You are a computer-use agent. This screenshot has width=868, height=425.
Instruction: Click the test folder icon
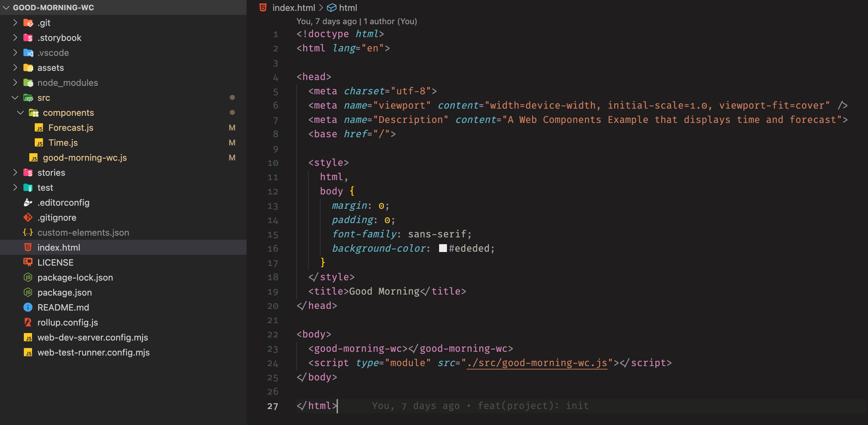coord(28,188)
